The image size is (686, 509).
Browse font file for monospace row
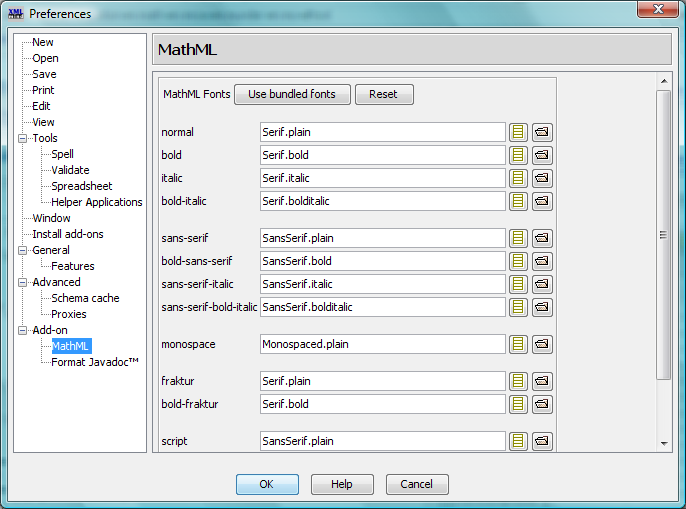pyautogui.click(x=542, y=344)
